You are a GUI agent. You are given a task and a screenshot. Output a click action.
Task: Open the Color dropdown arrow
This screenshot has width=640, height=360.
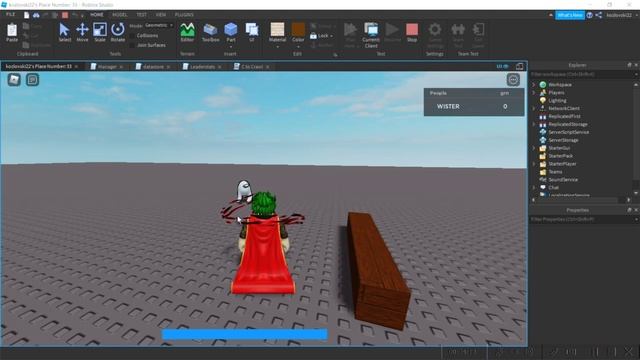[298, 47]
